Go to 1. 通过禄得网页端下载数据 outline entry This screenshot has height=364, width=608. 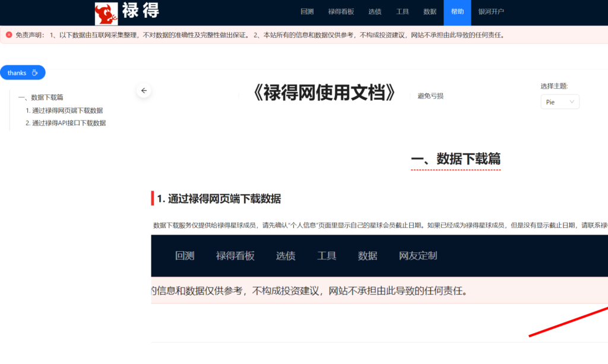(x=64, y=110)
